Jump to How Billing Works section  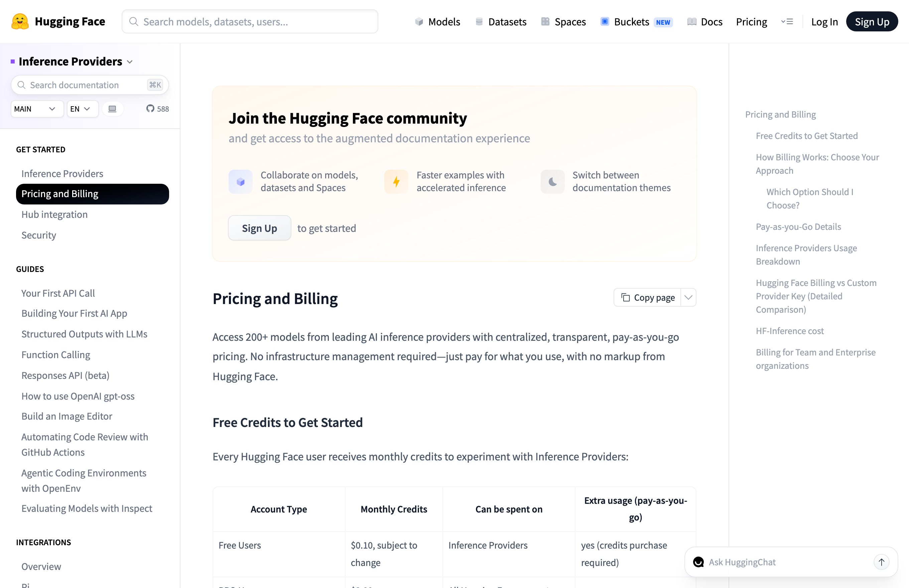point(817,164)
